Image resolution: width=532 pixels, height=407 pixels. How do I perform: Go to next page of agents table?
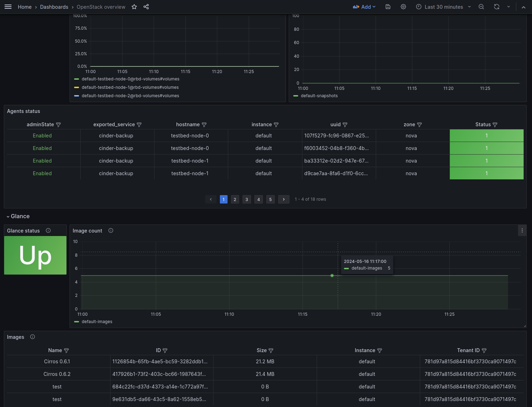coord(284,199)
